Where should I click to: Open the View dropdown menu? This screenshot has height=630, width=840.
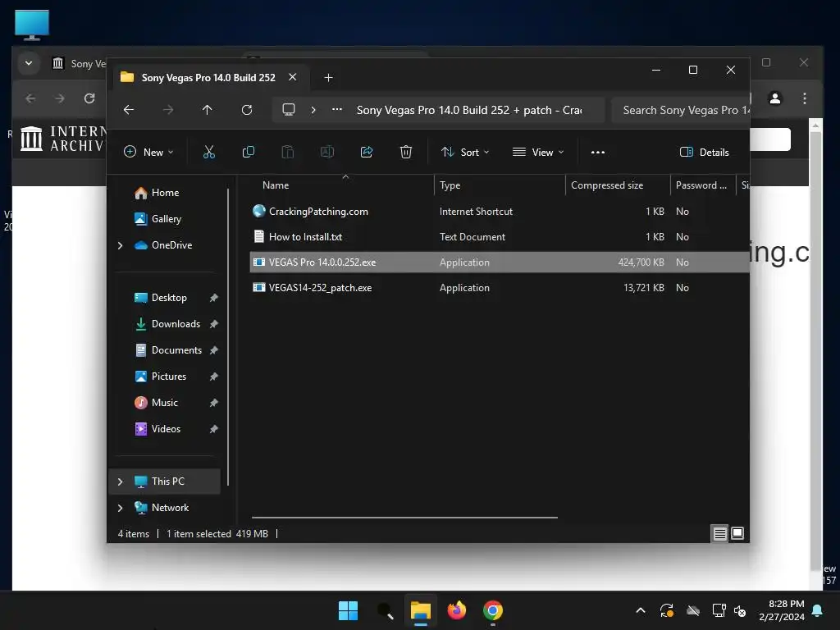(x=538, y=152)
